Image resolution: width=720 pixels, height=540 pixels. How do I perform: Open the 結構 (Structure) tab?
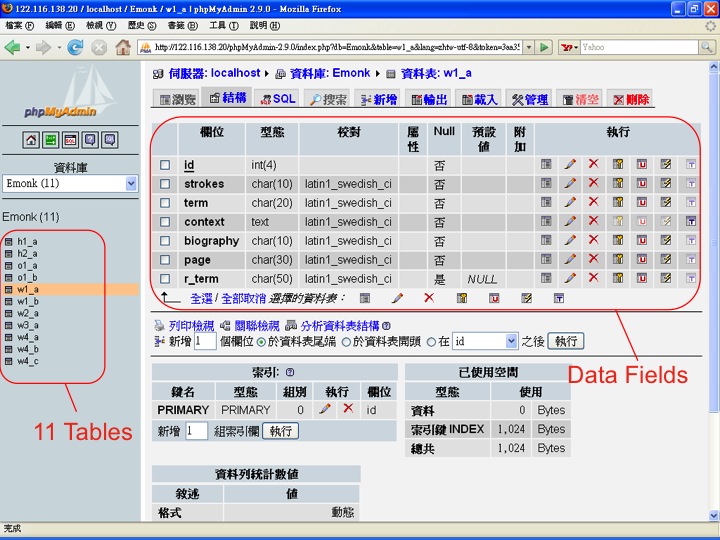point(227,98)
